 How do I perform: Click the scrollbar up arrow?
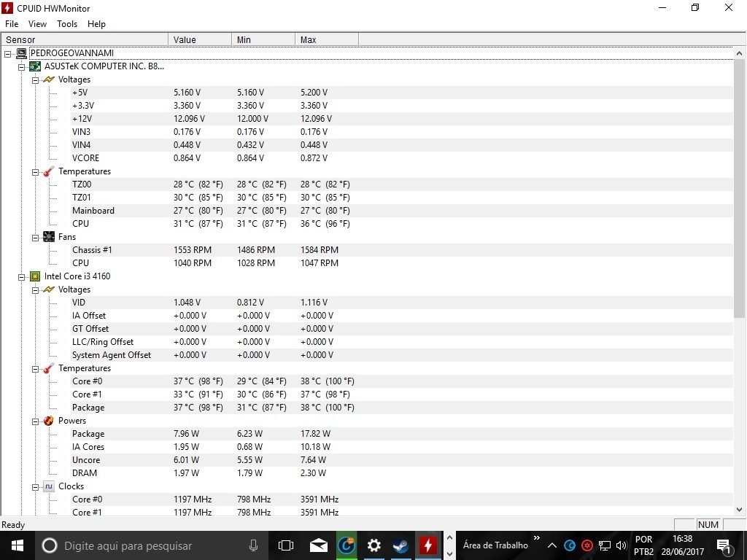pyautogui.click(x=740, y=53)
